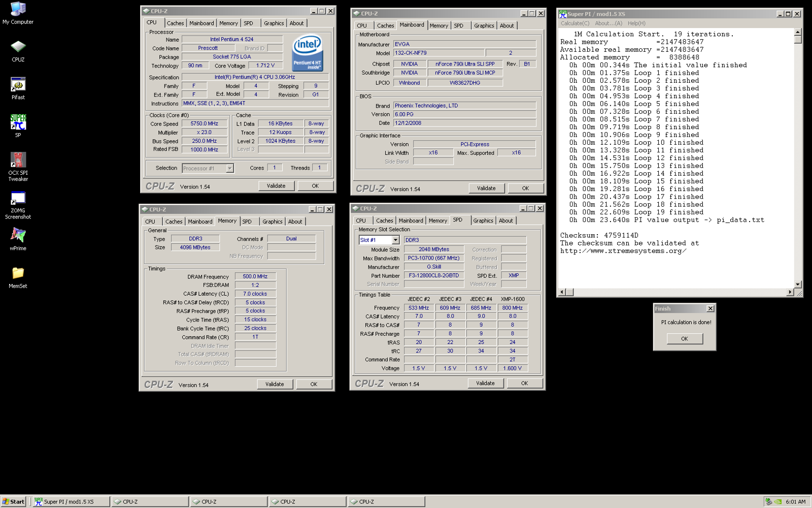This screenshot has height=508, width=812.
Task: Click OK in the CPU tab window
Action: click(315, 186)
